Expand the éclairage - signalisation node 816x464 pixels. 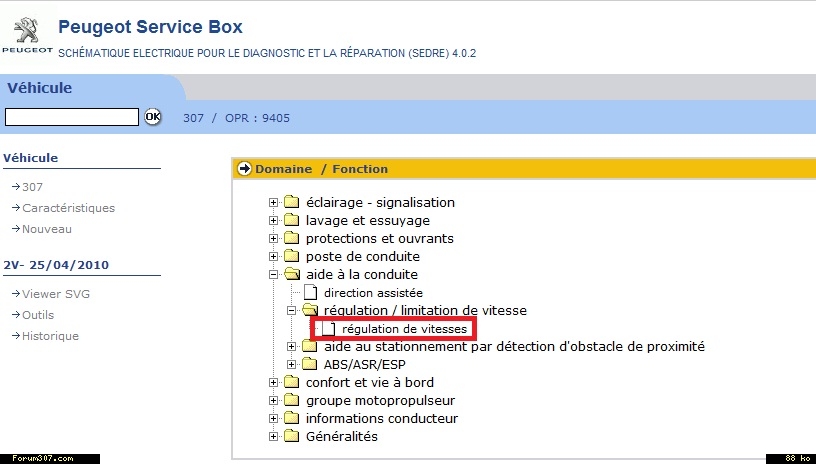273,202
